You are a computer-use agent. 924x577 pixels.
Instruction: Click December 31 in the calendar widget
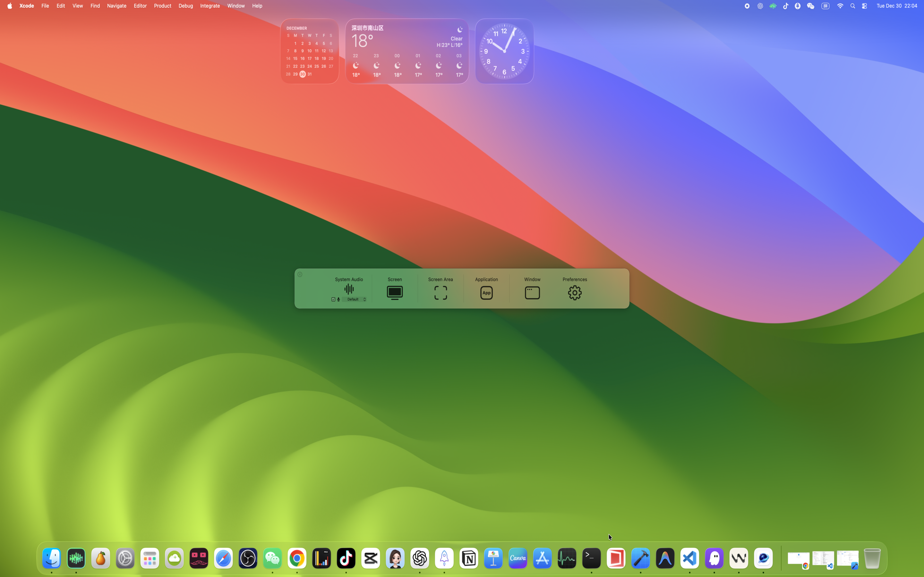[309, 74]
